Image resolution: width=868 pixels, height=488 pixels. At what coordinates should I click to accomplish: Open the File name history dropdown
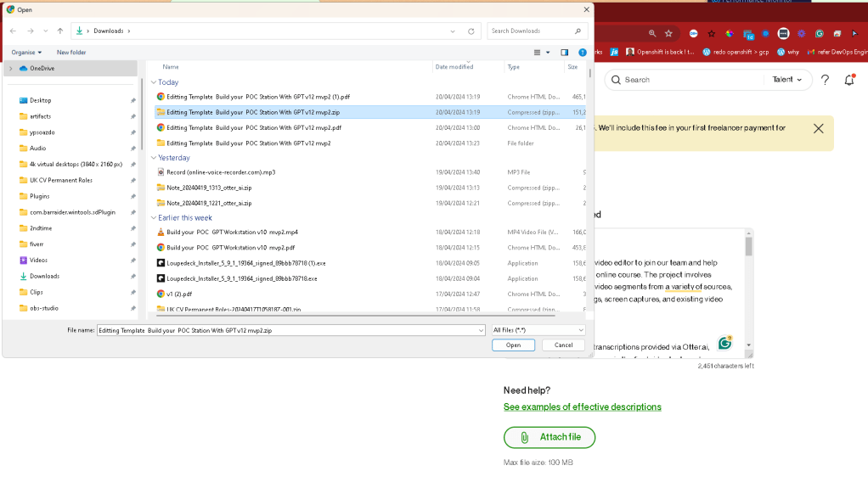[481, 330]
